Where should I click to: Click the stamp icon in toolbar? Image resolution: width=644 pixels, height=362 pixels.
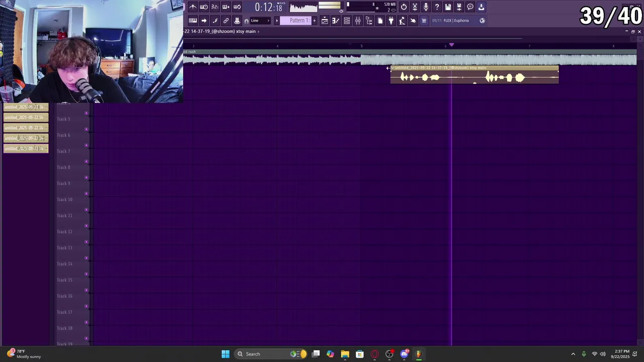coord(237,21)
